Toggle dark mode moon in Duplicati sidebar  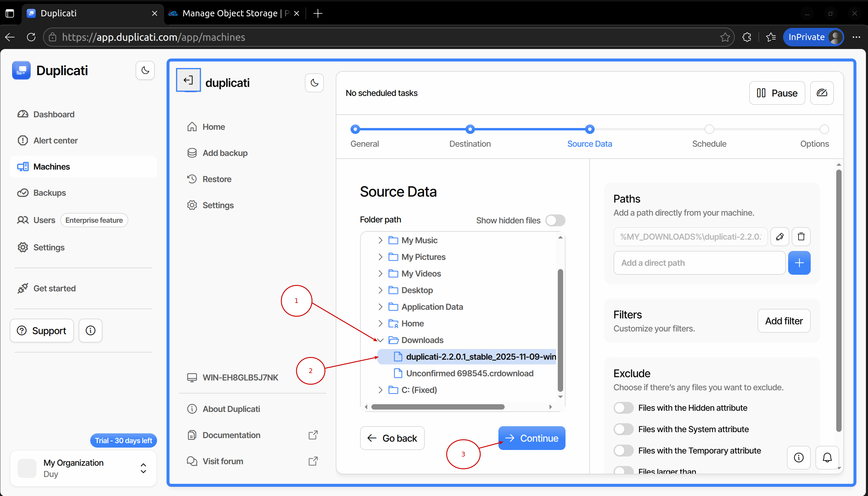point(145,70)
